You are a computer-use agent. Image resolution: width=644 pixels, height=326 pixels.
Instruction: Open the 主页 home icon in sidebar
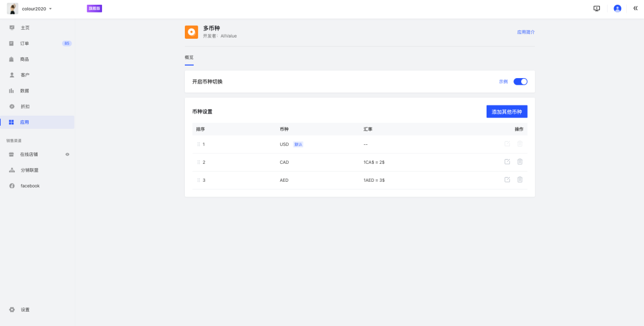click(11, 27)
